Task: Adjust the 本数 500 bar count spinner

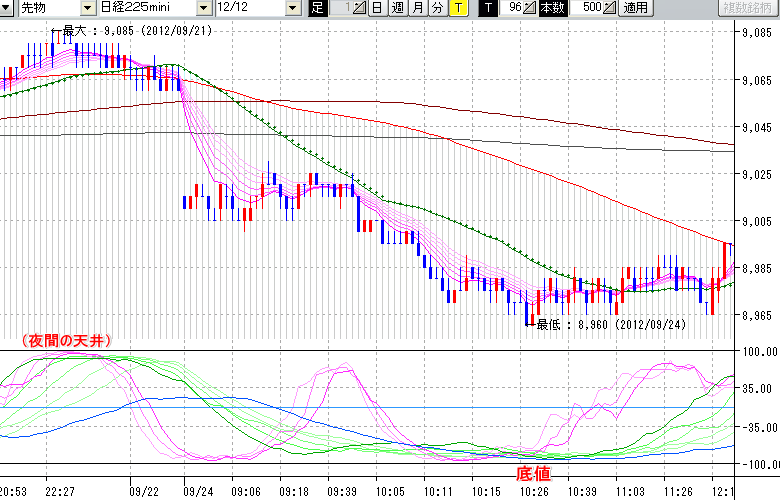Action: pyautogui.click(x=610, y=8)
